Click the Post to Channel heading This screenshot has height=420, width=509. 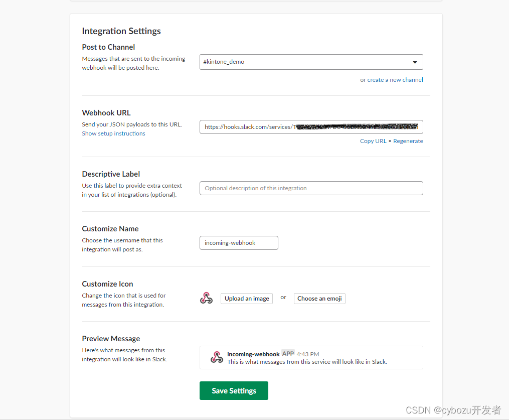pos(108,47)
